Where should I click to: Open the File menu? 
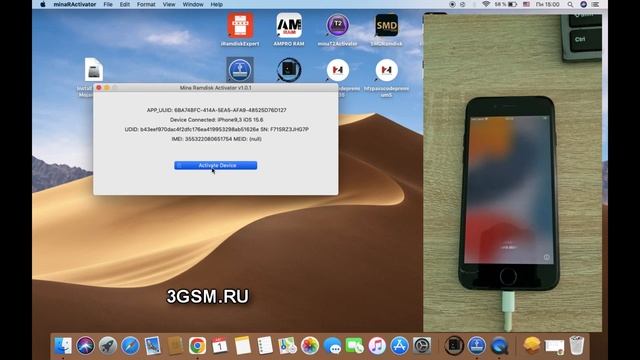[108, 4]
